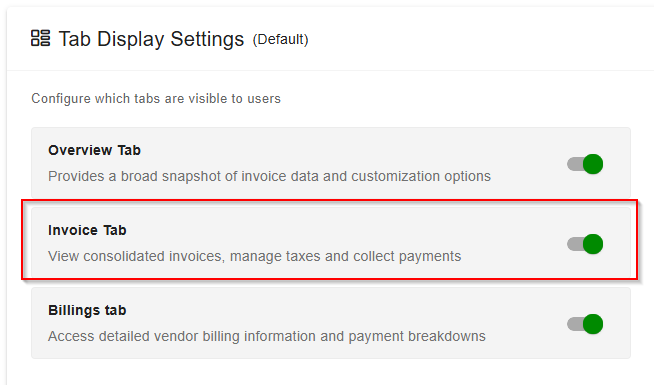Click the green knob on Overview switch

593,164
